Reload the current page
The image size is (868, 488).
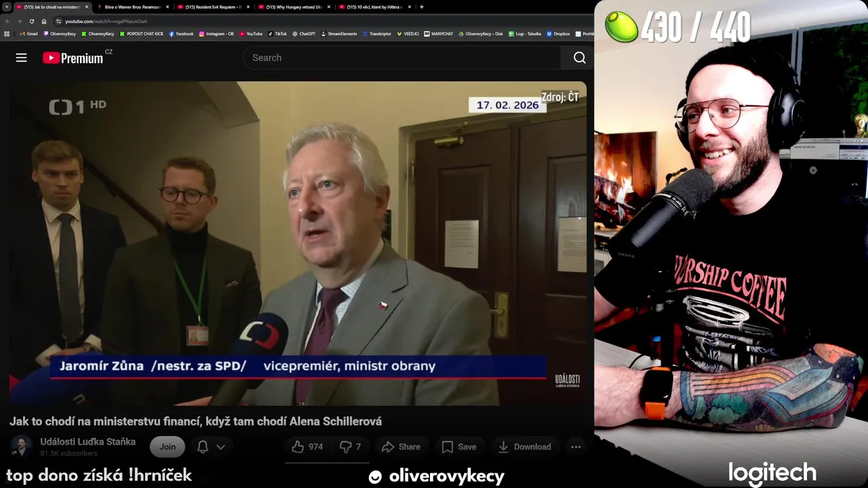click(31, 21)
